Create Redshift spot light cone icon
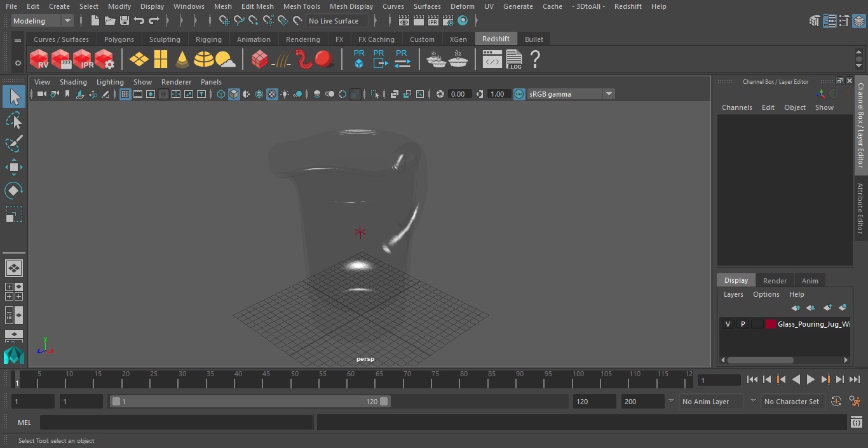868x448 pixels. [182, 59]
